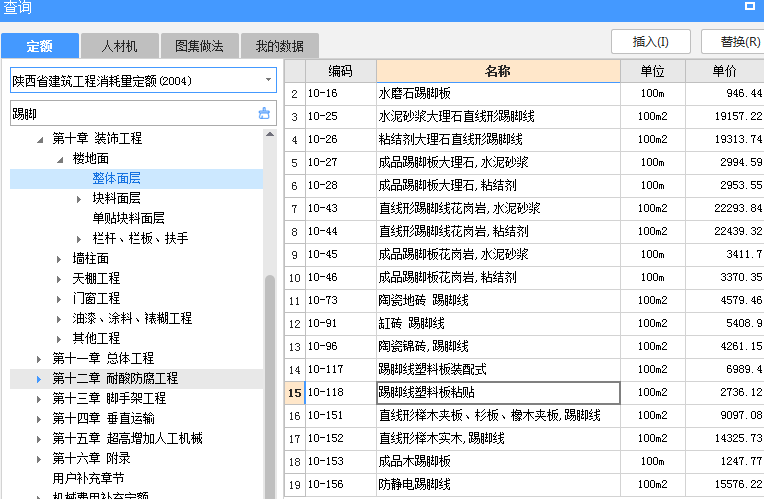The width and height of the screenshot is (764, 499).
Task: Click price cell 19157.22
Action: (725, 116)
